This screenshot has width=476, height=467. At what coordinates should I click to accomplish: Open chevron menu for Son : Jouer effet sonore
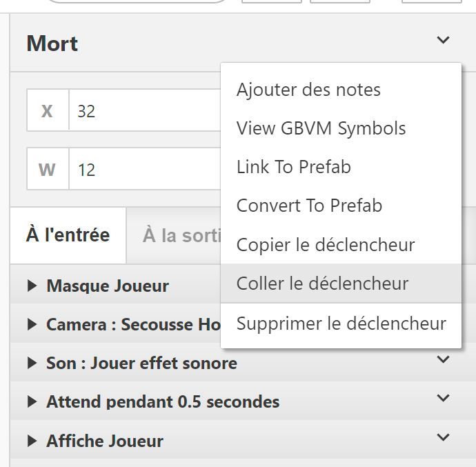click(x=443, y=359)
